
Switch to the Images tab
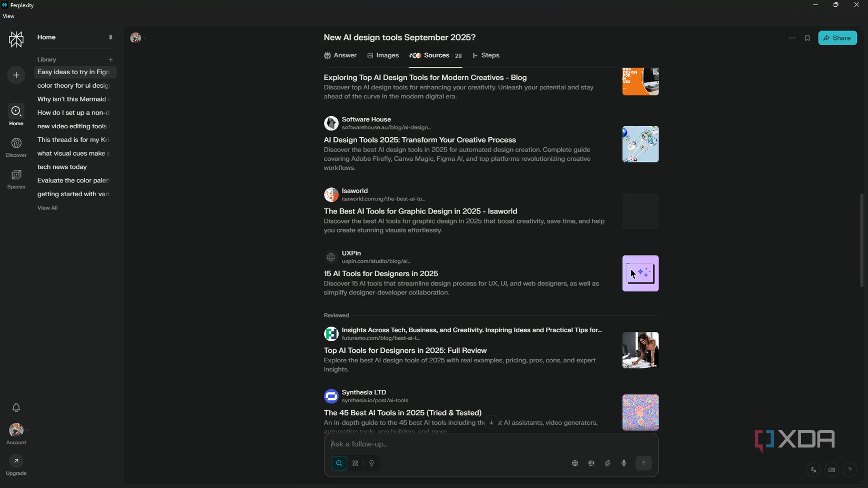click(383, 55)
